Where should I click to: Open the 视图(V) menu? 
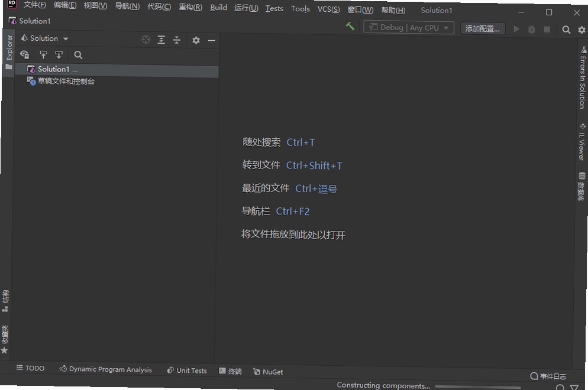coord(95,6)
